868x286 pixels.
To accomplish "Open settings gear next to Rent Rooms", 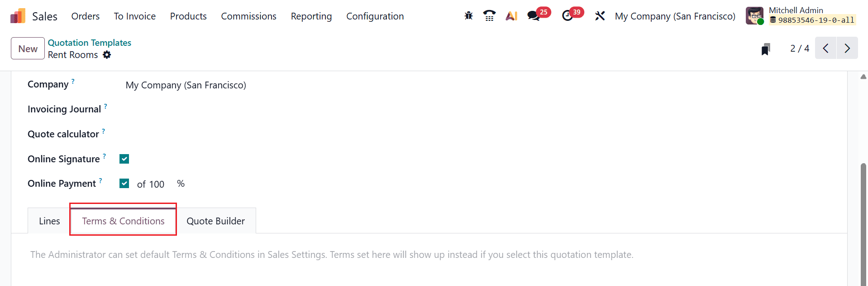I will coord(107,55).
